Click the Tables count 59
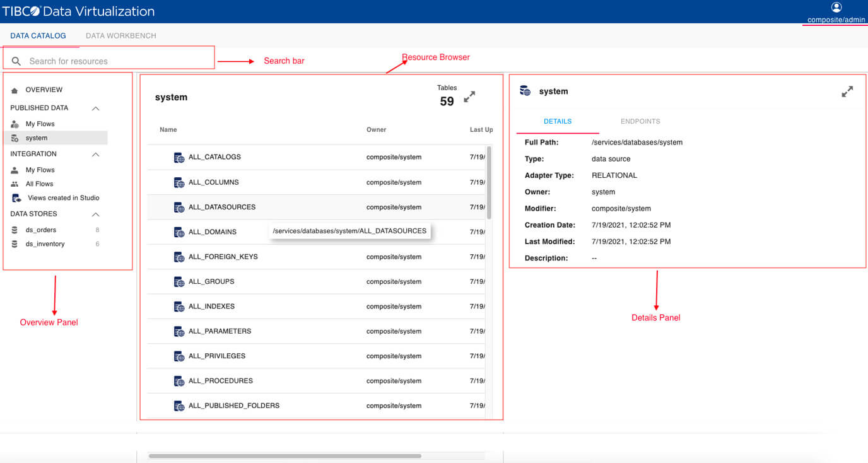 447,102
